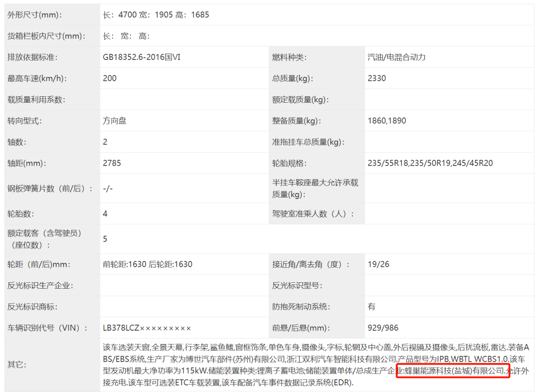Click the 排放依据标准 label

coord(32,57)
